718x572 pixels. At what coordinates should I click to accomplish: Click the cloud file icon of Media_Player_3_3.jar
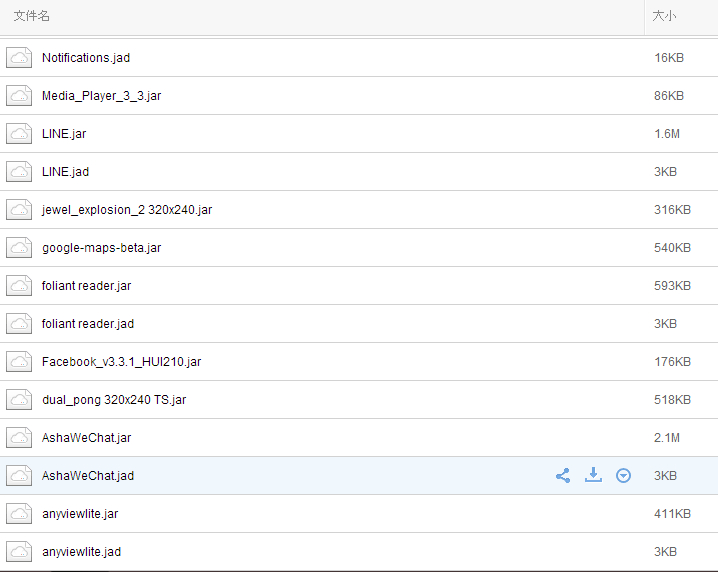(x=19, y=96)
